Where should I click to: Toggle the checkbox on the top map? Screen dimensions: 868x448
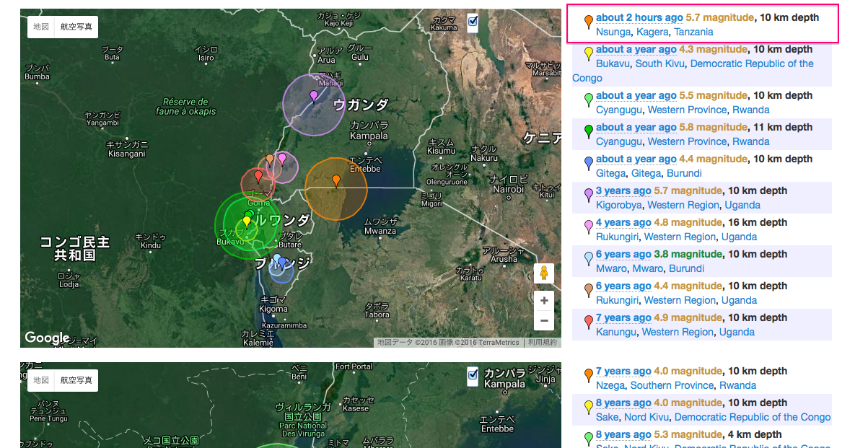pos(473,22)
